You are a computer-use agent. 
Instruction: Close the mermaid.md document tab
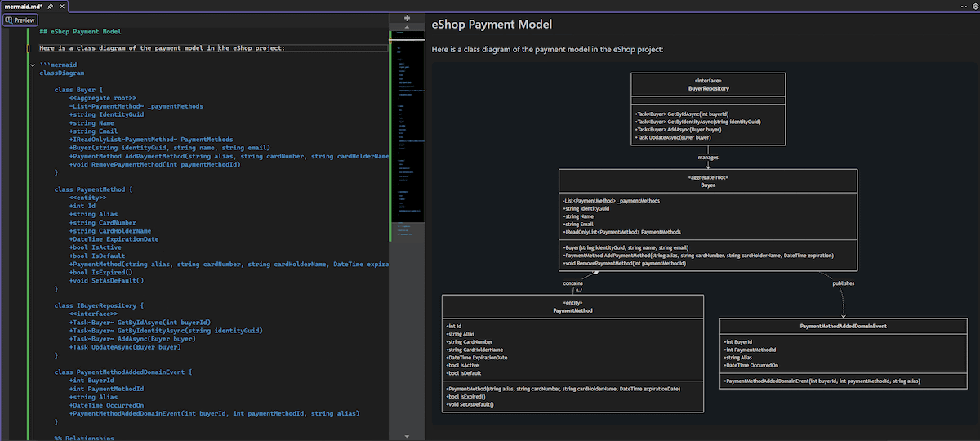coord(62,6)
